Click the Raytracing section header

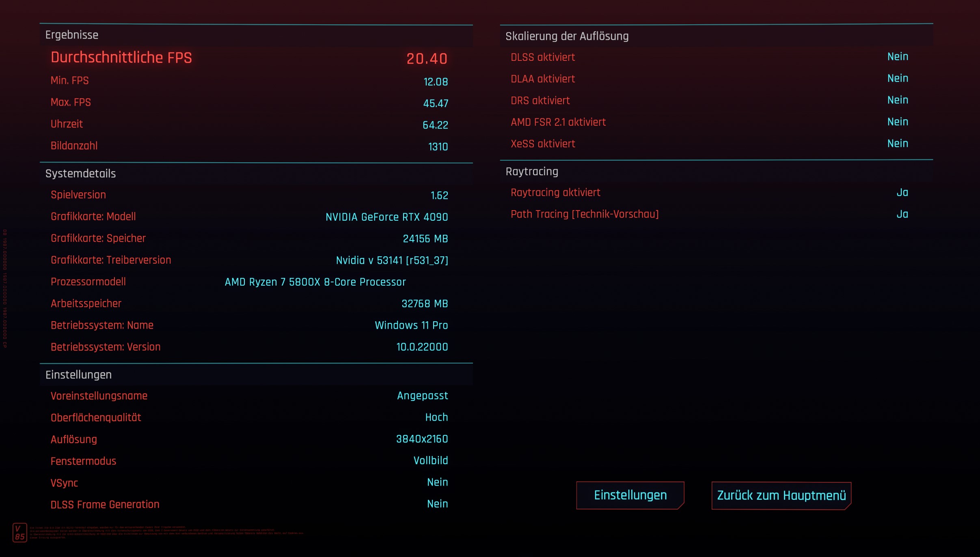tap(531, 172)
